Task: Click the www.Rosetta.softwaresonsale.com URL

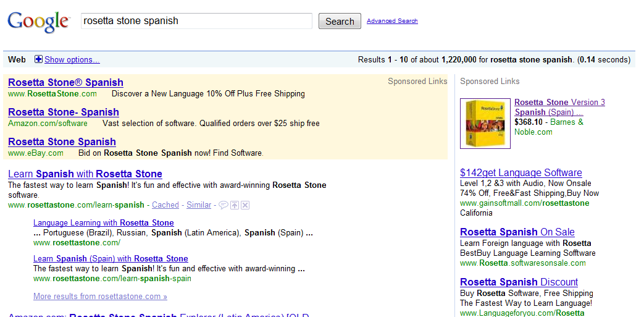Action: tap(523, 263)
